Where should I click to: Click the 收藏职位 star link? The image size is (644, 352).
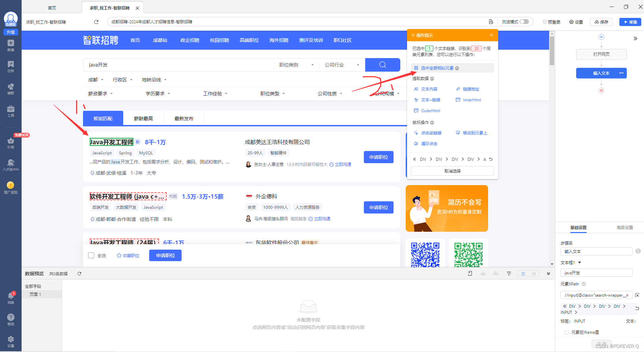tap(128, 255)
